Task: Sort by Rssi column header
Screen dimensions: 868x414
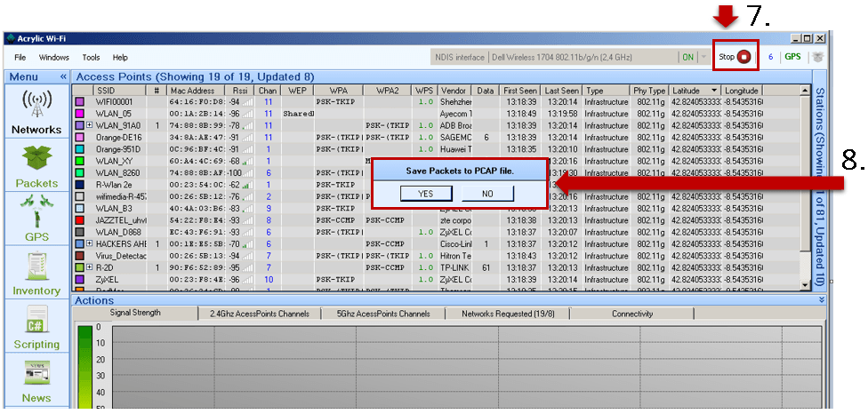Action: click(240, 91)
